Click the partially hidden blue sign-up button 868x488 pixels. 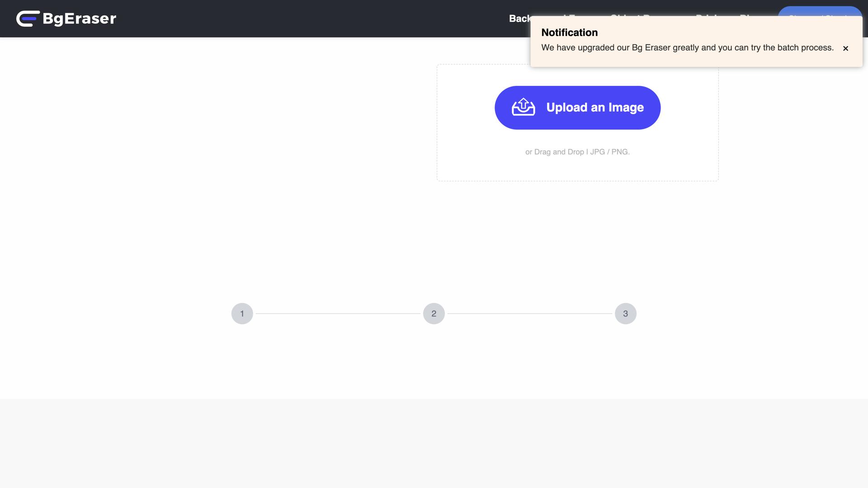820,11
